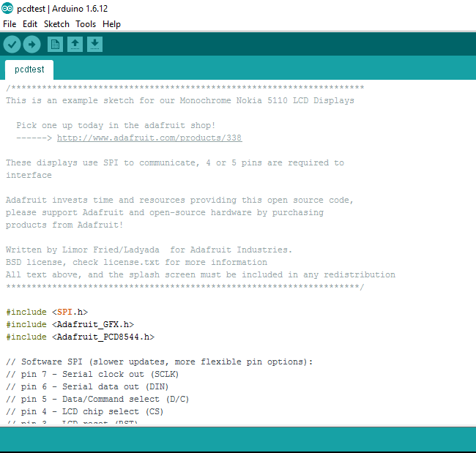476x453 pixels.
Task: Click the Verify checkmark button
Action: click(12, 45)
